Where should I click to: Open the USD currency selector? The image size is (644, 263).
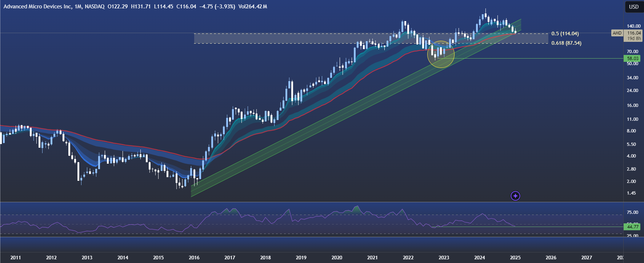coord(634,7)
